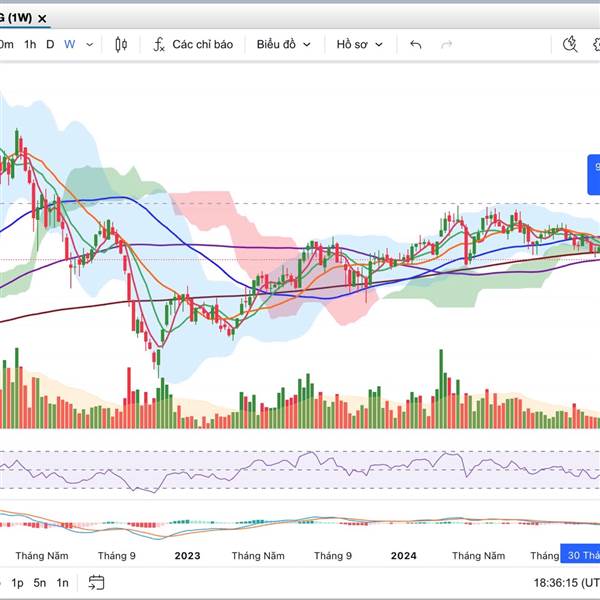
Task: Click the blue price label on right axis
Action: (594, 174)
